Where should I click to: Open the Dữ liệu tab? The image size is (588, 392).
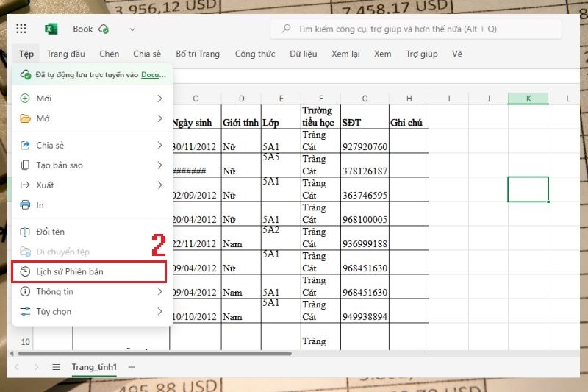[304, 54]
